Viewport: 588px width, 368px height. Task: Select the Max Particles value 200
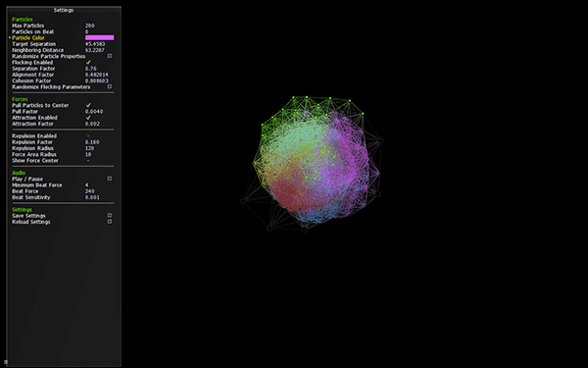click(x=89, y=26)
